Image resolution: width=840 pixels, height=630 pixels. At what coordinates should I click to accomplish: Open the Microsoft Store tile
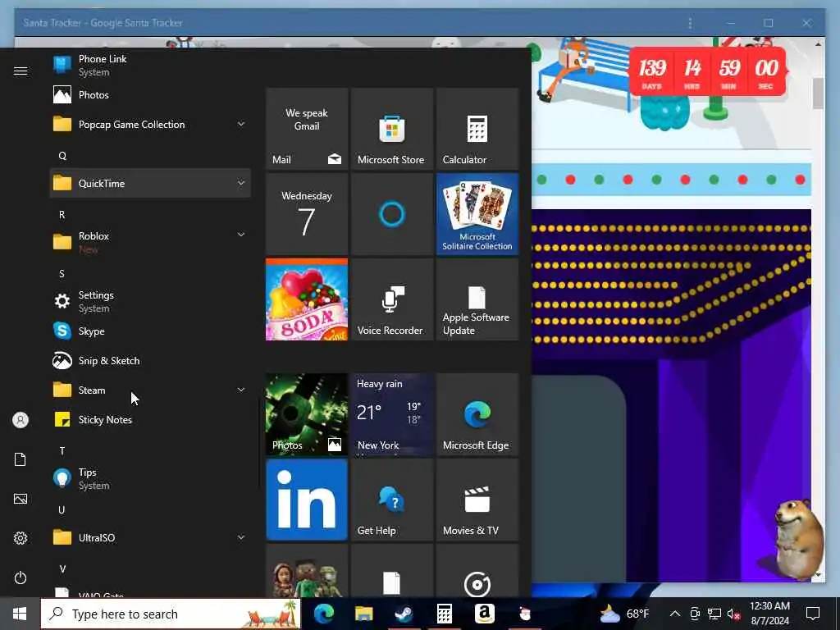point(391,129)
